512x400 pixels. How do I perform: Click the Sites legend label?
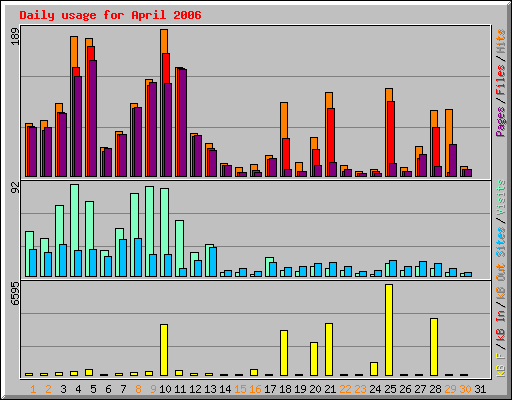[501, 242]
